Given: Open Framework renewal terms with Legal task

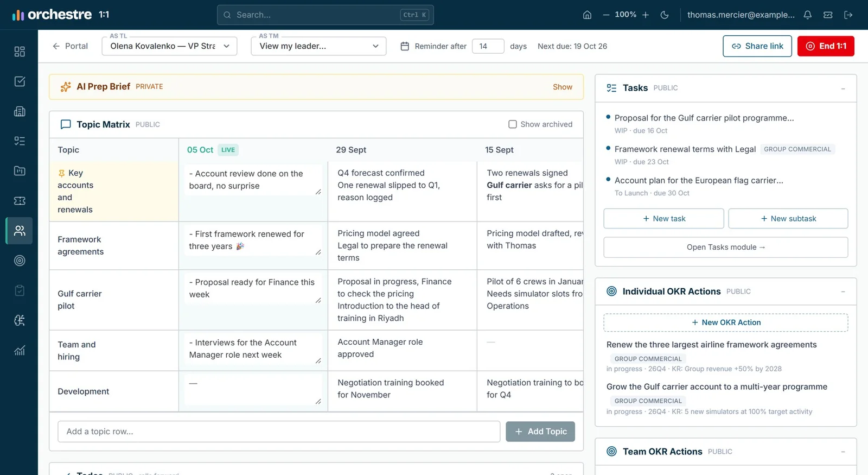Looking at the screenshot, I should click(x=685, y=149).
